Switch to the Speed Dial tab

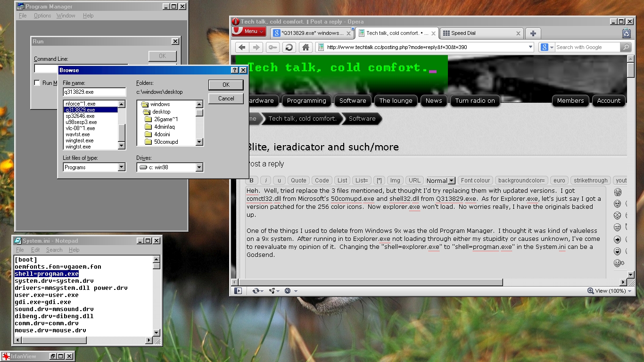482,33
